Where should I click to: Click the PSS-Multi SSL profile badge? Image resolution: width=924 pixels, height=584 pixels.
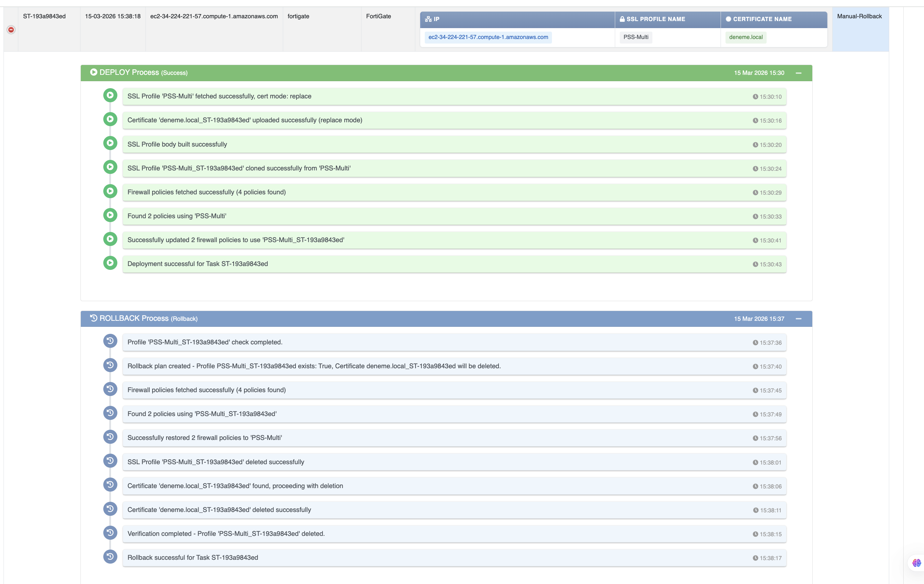(636, 37)
